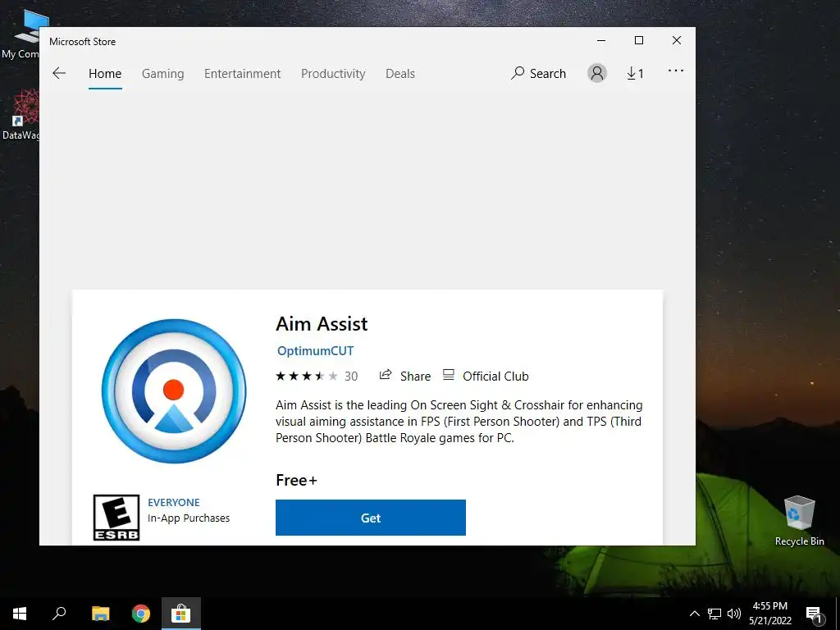Click the Aim Assist app logo

click(174, 391)
